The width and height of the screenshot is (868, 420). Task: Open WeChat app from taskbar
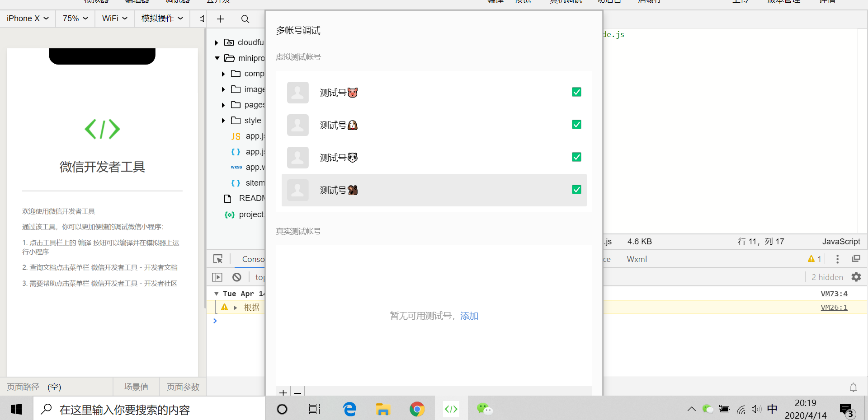click(485, 409)
